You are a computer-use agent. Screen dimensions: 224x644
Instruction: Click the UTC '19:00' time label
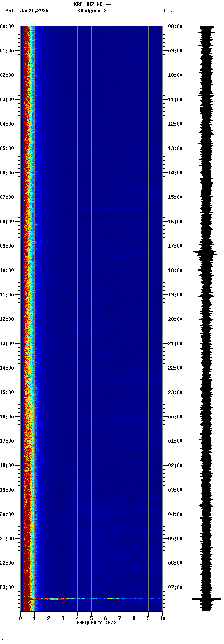tap(175, 295)
